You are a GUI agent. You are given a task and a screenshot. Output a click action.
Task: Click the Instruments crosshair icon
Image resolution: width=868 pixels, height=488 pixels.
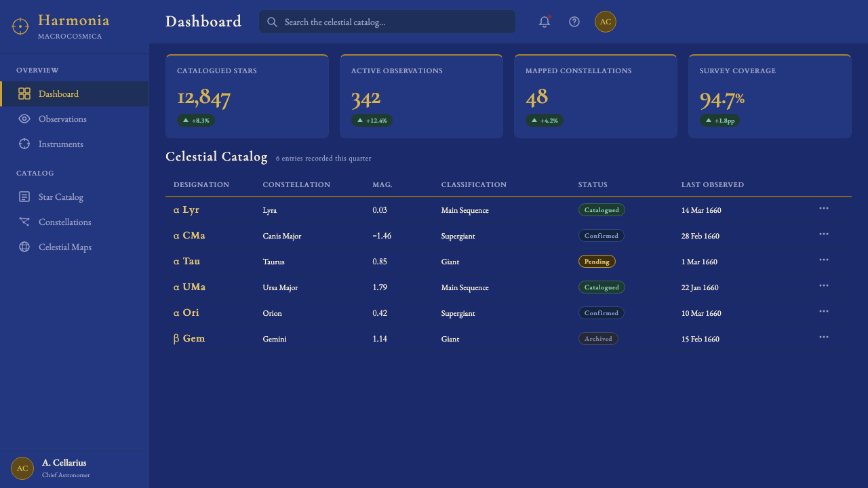click(x=24, y=144)
